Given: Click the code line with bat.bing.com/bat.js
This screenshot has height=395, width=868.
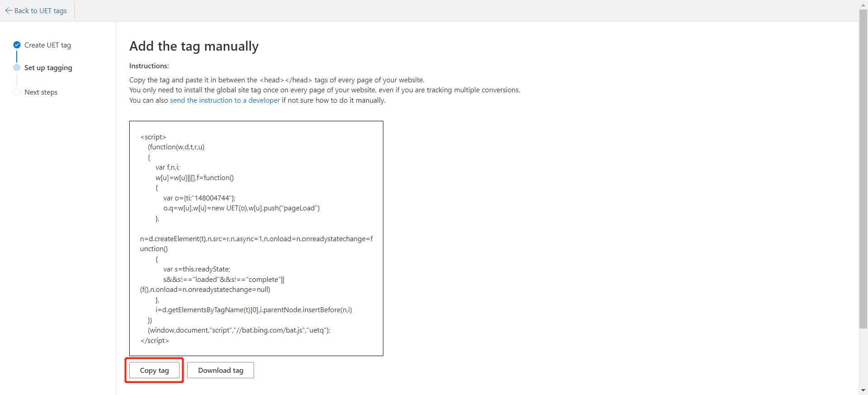Looking at the screenshot, I should coord(239,330).
